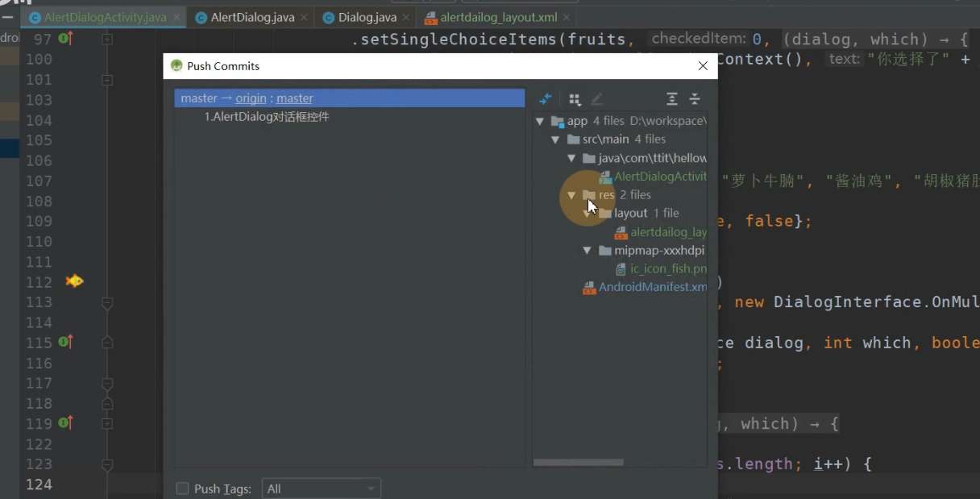
Task: Click line number 124 in editor gutter
Action: pos(39,484)
